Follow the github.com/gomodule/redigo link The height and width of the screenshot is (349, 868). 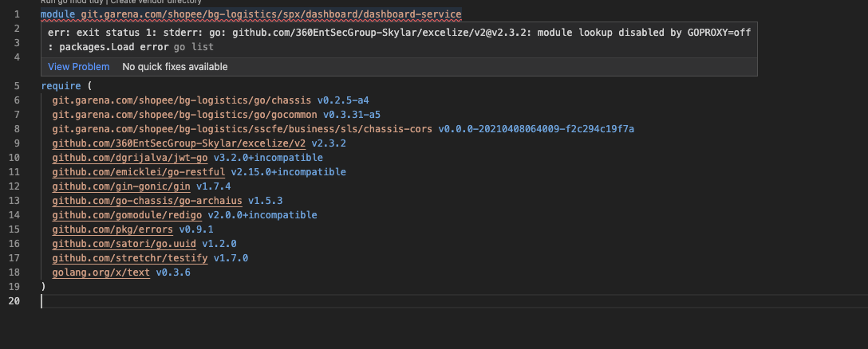[x=127, y=215]
